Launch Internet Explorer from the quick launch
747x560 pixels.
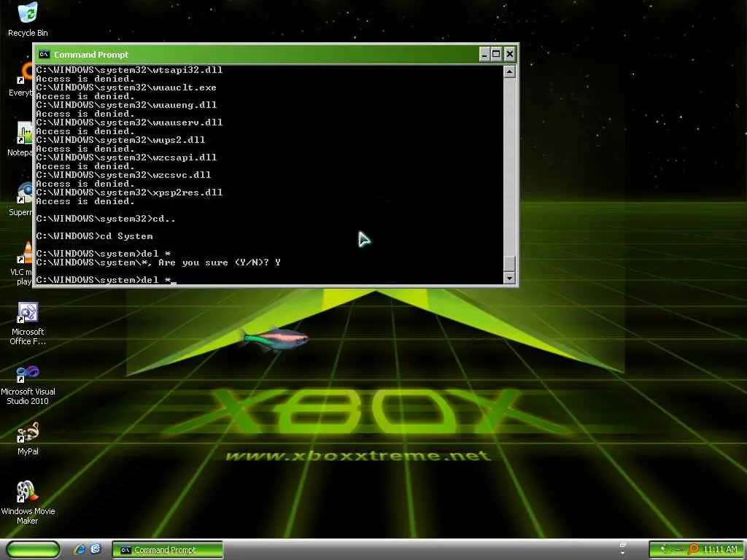[80, 550]
